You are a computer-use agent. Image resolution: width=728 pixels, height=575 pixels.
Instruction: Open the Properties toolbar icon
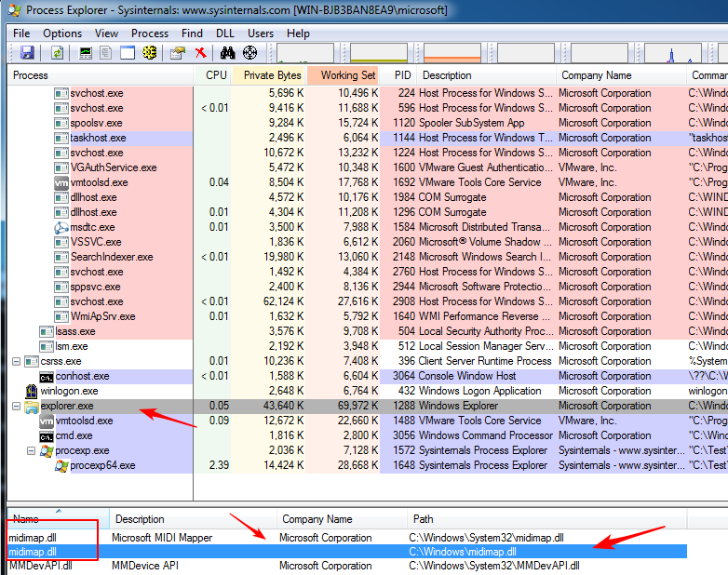click(x=178, y=53)
